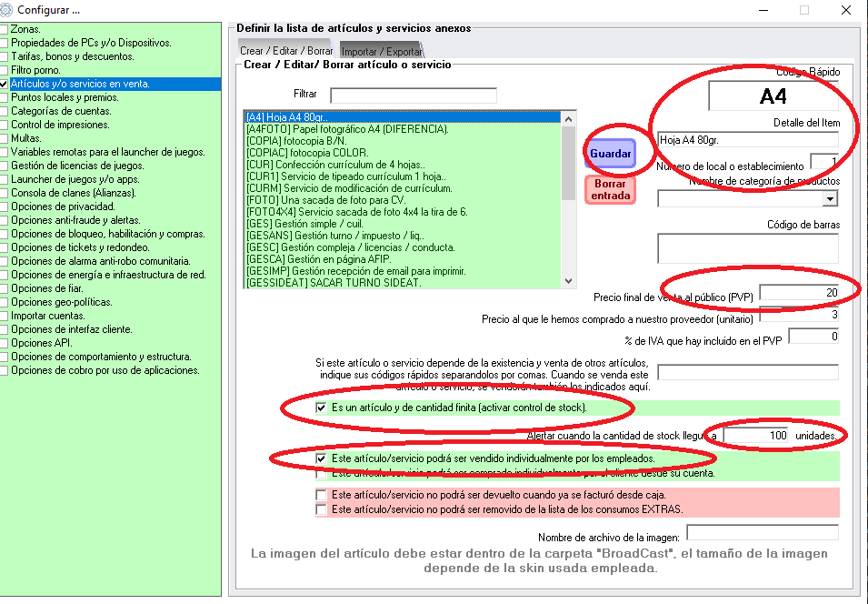868x604 pixels.
Task: Select [COPIAC] fotocopia COLOR. item
Action: coord(403,153)
